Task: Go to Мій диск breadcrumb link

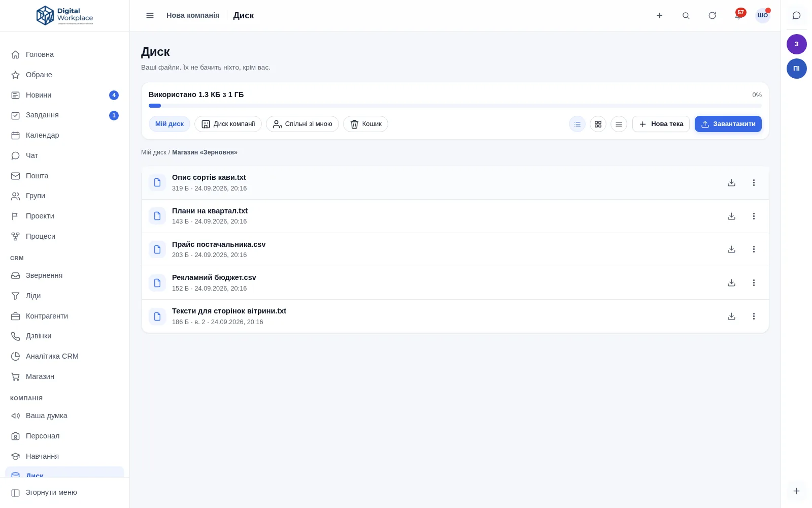Action: tap(154, 152)
